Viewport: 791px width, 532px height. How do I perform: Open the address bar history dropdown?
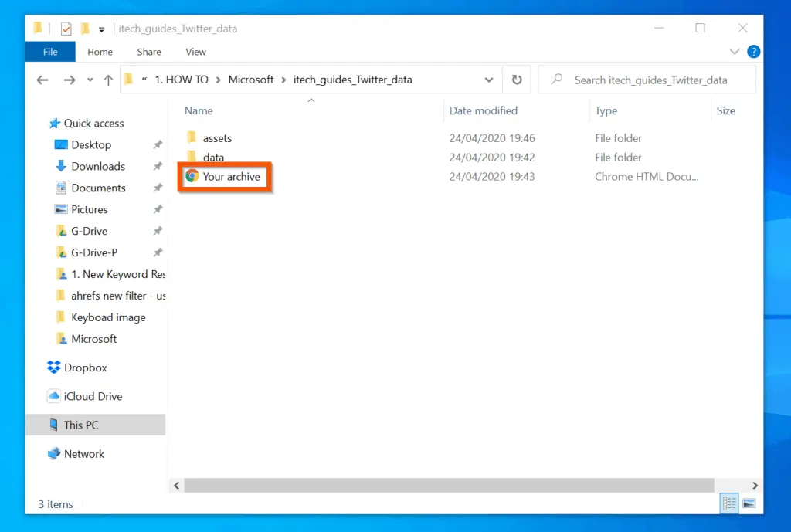[x=489, y=80]
